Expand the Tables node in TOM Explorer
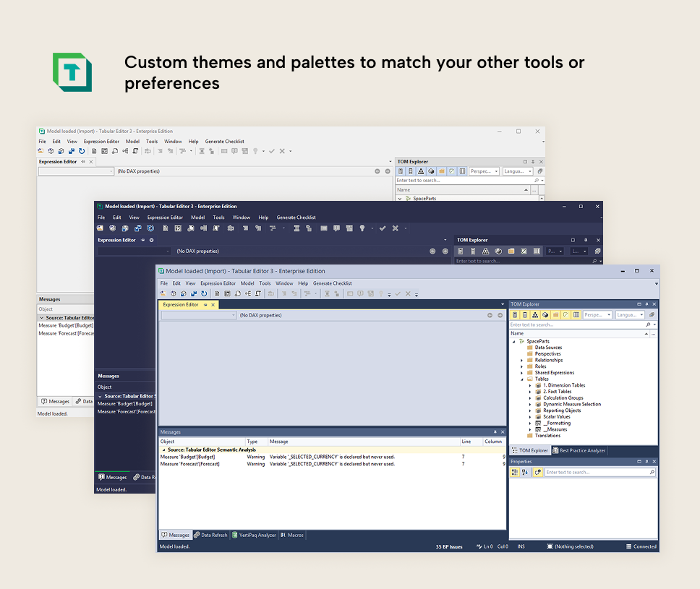The width and height of the screenshot is (700, 589). click(522, 379)
